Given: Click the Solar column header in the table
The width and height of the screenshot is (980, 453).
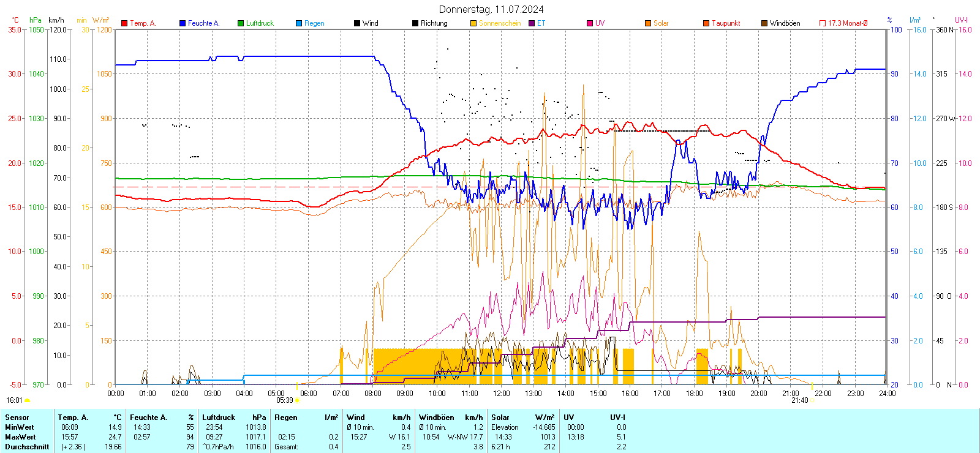Looking at the screenshot, I should click(500, 417).
